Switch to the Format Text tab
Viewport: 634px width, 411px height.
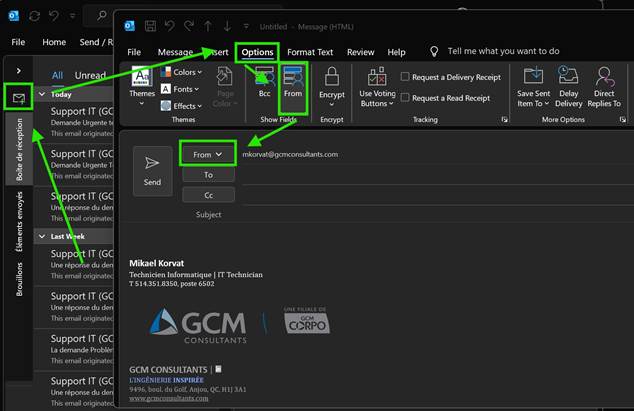310,52
